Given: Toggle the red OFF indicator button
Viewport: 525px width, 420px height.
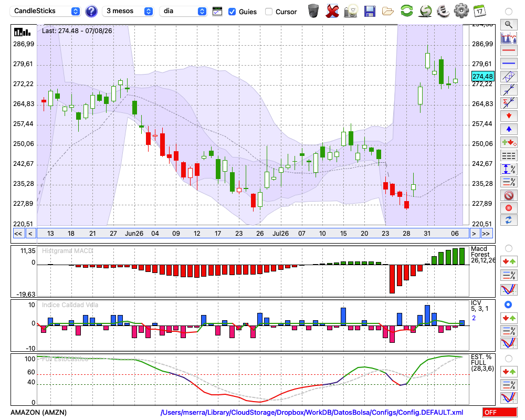Looking at the screenshot, I should coord(500,412).
